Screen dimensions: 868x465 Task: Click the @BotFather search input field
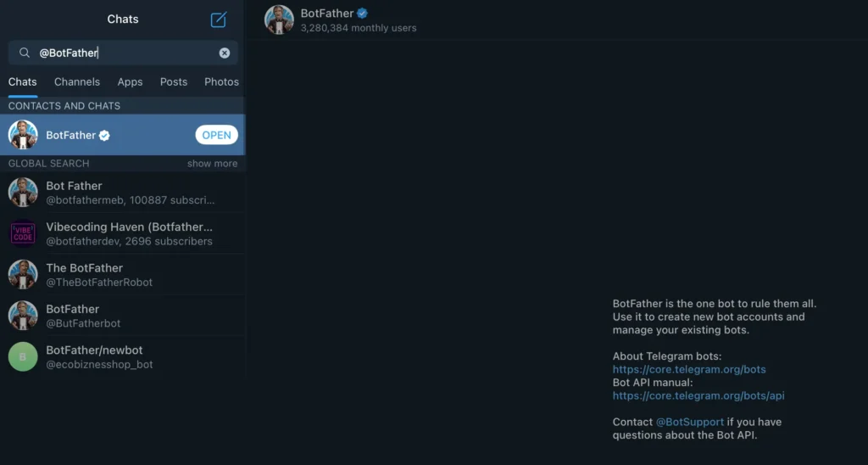127,53
